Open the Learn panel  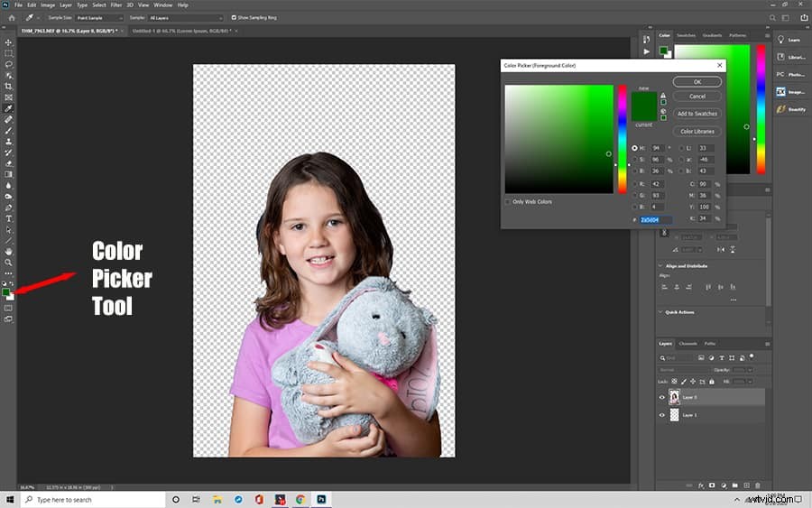pos(790,40)
